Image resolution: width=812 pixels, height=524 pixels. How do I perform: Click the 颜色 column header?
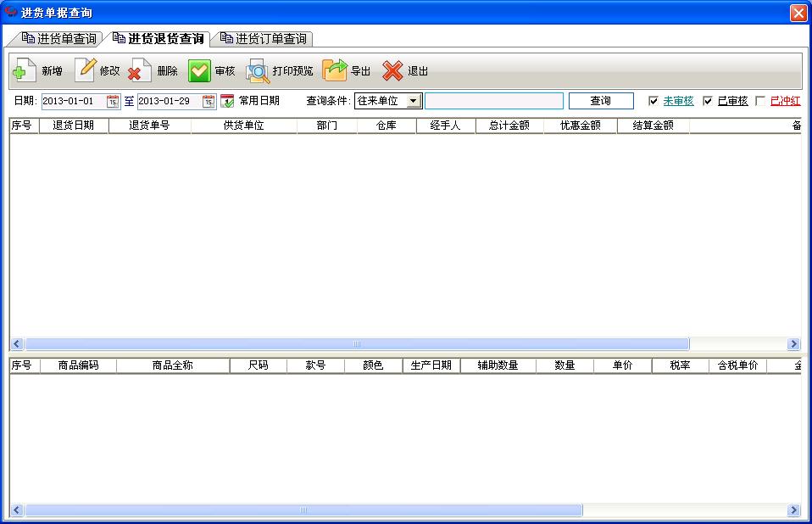(x=374, y=365)
